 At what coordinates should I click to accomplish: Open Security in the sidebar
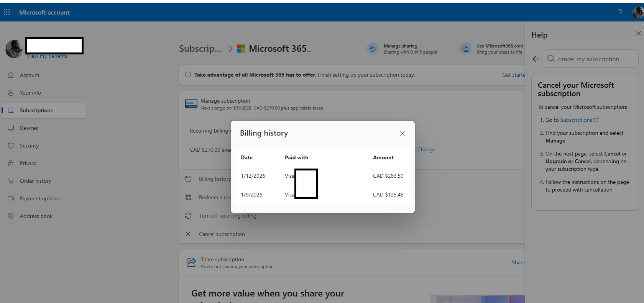click(44, 146)
